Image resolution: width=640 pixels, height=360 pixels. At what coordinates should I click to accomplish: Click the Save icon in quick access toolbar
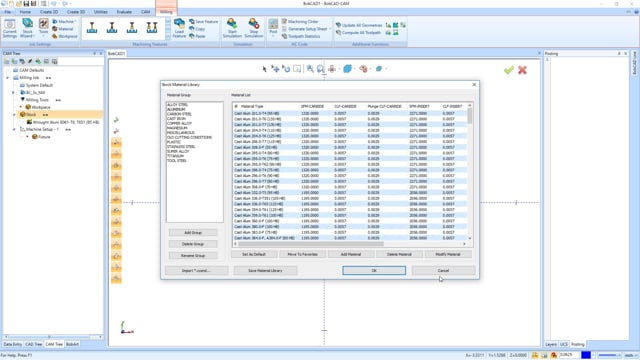pos(26,4)
